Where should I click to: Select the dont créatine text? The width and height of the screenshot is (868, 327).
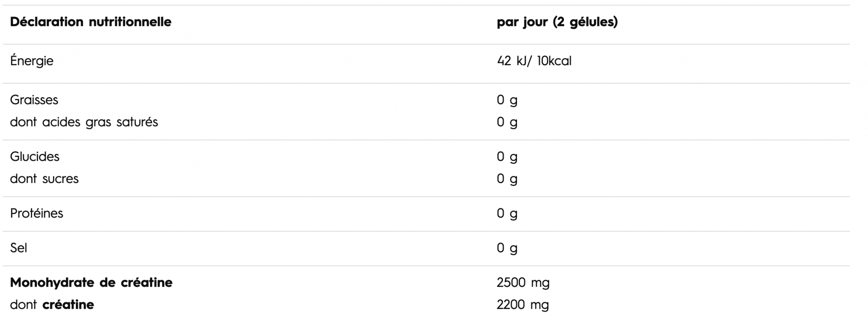coord(52,305)
